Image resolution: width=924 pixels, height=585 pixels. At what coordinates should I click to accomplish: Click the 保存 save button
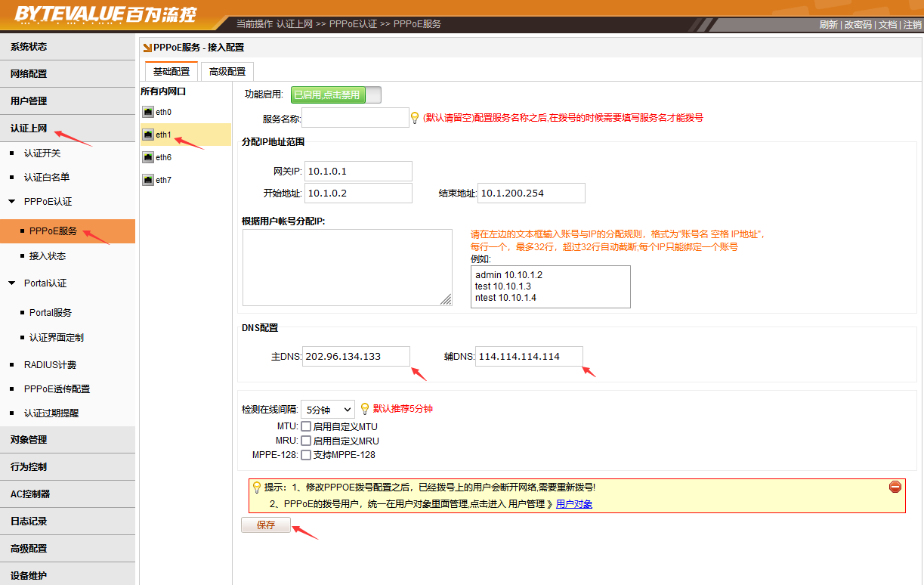point(266,525)
